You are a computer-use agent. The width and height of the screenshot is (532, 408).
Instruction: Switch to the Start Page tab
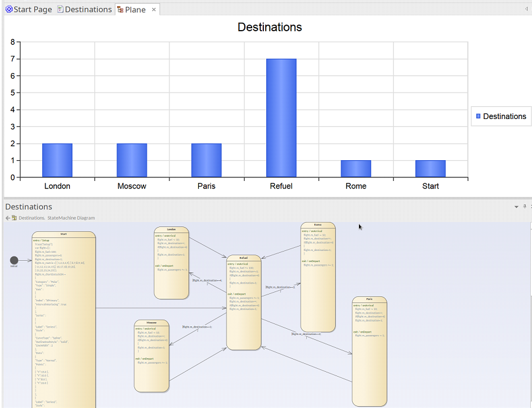click(33, 9)
